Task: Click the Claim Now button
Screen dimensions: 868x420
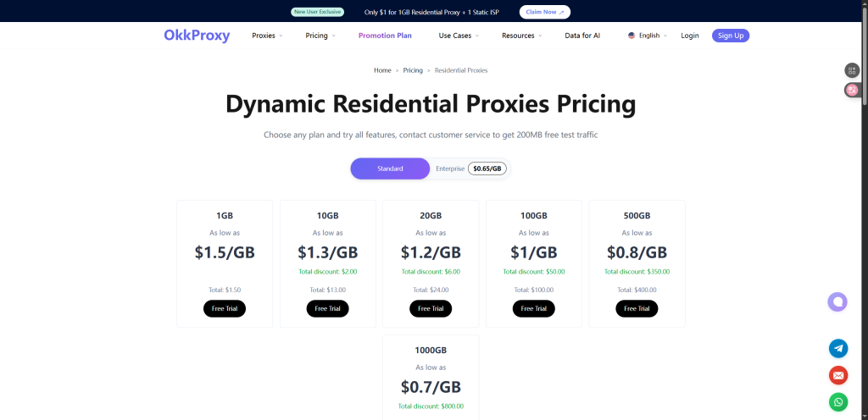Action: click(544, 12)
